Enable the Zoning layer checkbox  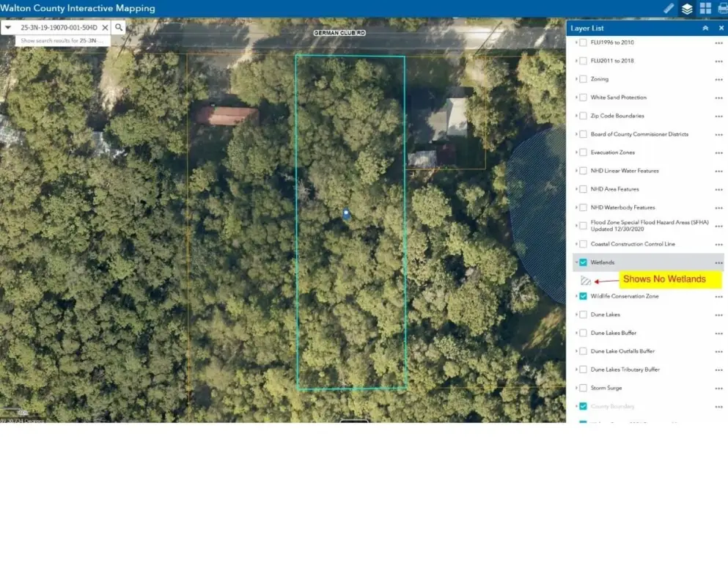point(583,79)
